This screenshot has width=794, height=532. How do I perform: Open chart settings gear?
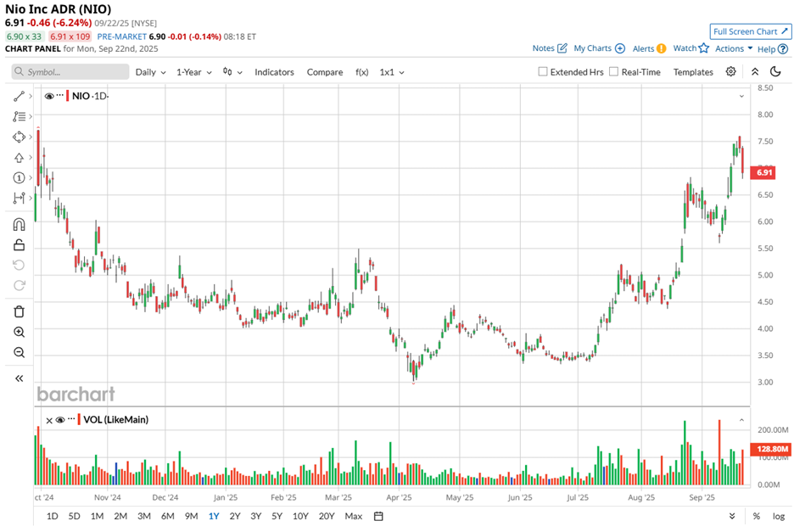point(730,71)
